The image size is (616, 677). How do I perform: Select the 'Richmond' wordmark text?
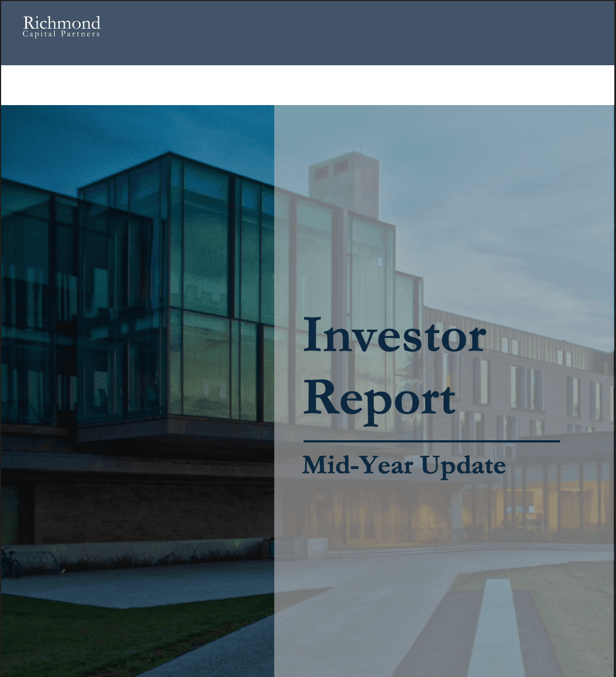click(x=62, y=24)
